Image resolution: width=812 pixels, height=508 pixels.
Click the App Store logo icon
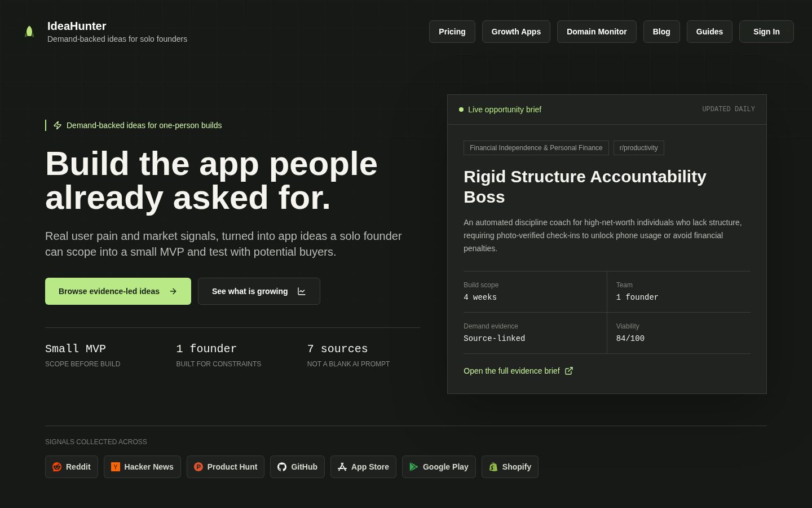coord(342,467)
